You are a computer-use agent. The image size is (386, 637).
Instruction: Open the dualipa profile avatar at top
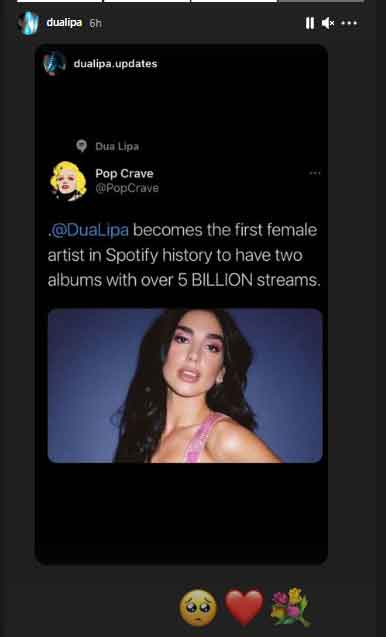click(x=30, y=23)
